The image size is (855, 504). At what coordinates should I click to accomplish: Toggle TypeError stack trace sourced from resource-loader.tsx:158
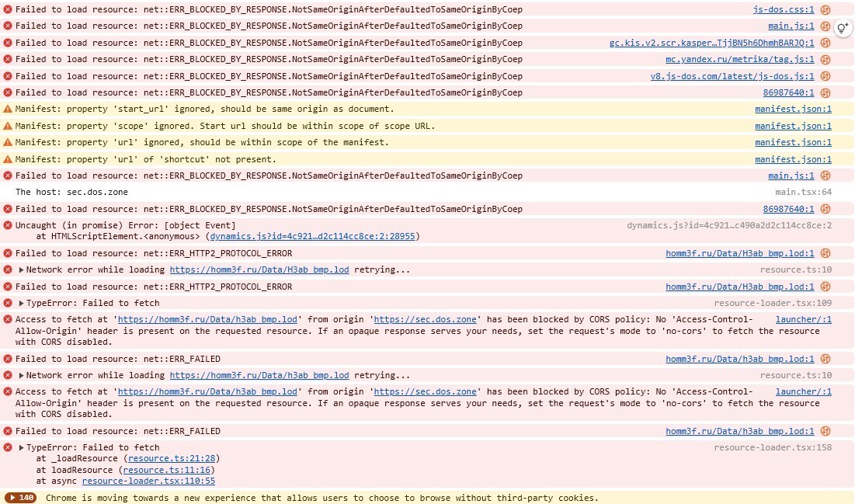point(21,448)
